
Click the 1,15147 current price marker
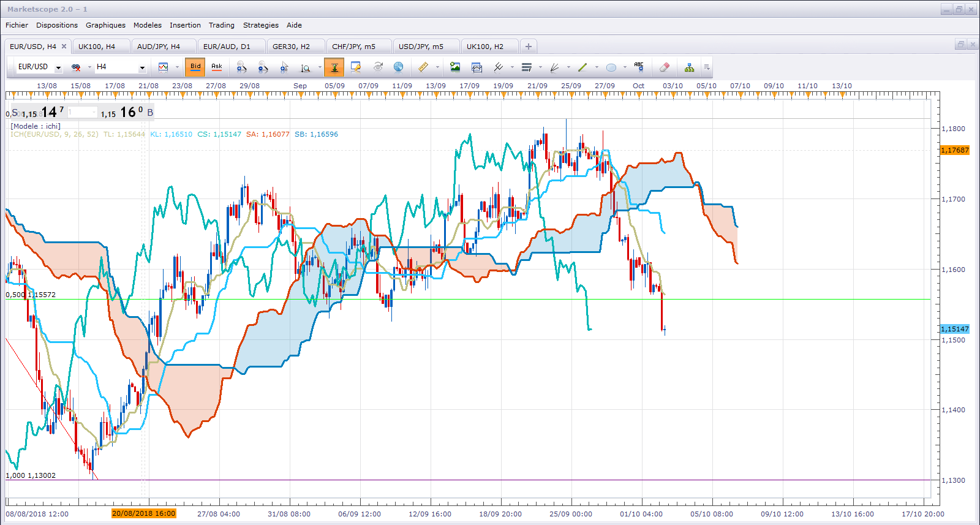[x=955, y=329]
